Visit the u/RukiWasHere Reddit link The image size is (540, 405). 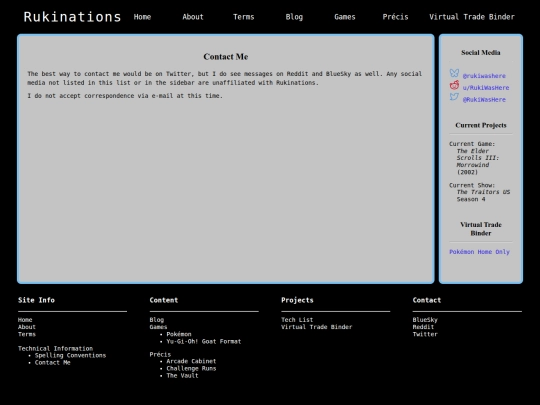pos(486,88)
